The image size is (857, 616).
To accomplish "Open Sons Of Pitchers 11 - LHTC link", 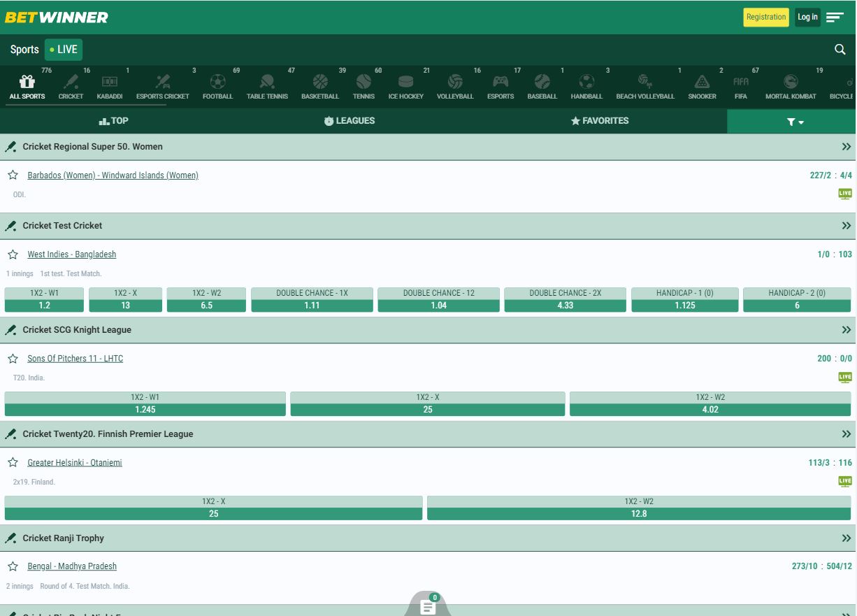I will [x=75, y=359].
